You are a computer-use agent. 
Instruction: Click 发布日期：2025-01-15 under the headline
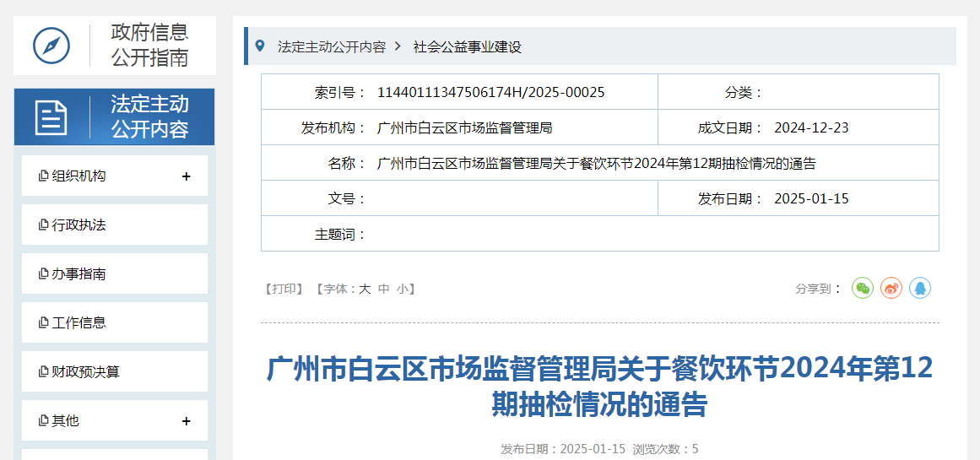click(563, 449)
